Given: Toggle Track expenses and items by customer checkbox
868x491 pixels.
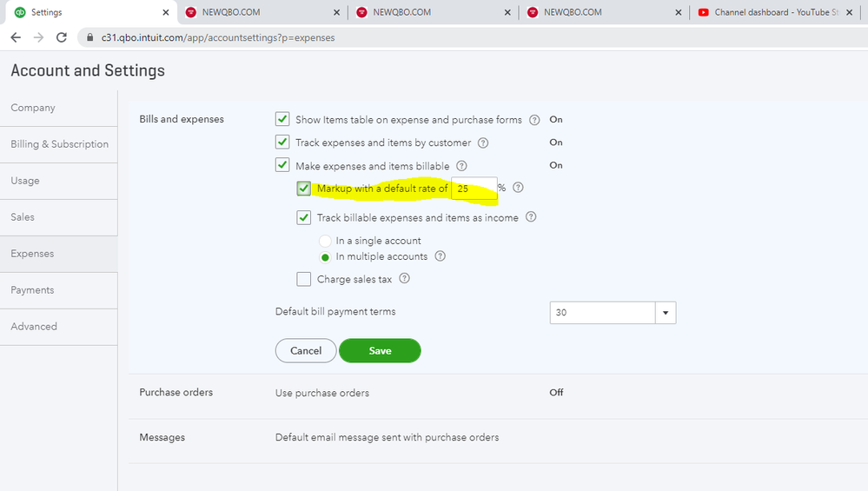Looking at the screenshot, I should pyautogui.click(x=282, y=143).
